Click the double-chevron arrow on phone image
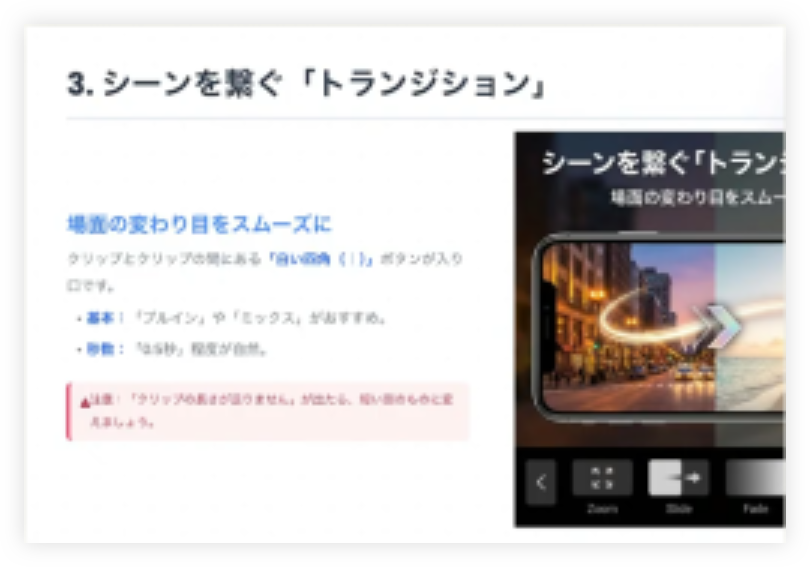 [719, 326]
